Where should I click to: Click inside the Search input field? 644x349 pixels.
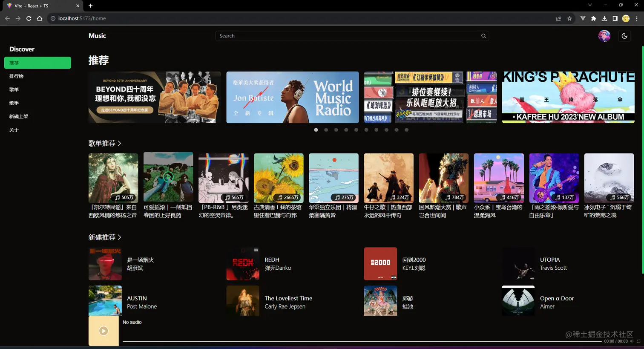[352, 36]
